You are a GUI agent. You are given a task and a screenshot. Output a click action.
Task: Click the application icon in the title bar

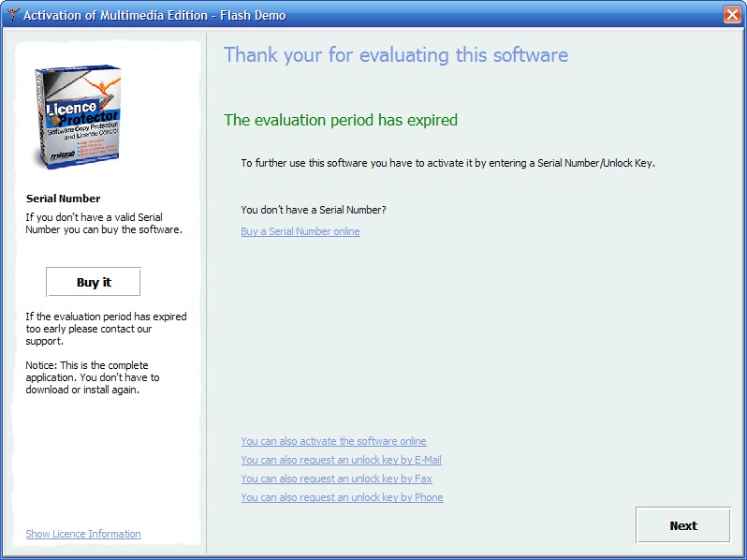(x=12, y=15)
